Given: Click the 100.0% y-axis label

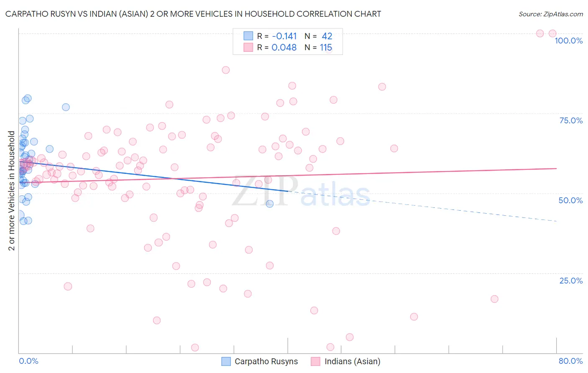Looking at the screenshot, I should [x=569, y=41].
